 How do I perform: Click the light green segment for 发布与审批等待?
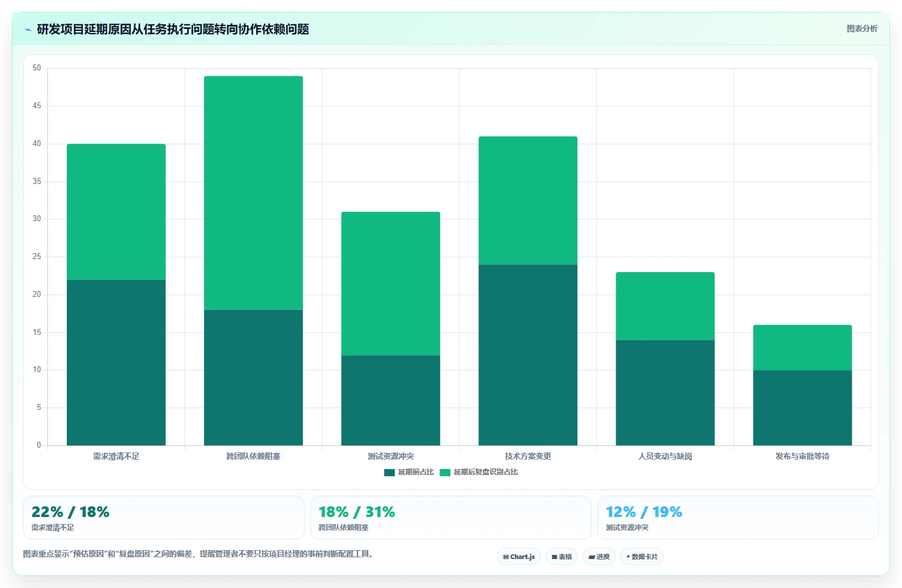pyautogui.click(x=802, y=347)
